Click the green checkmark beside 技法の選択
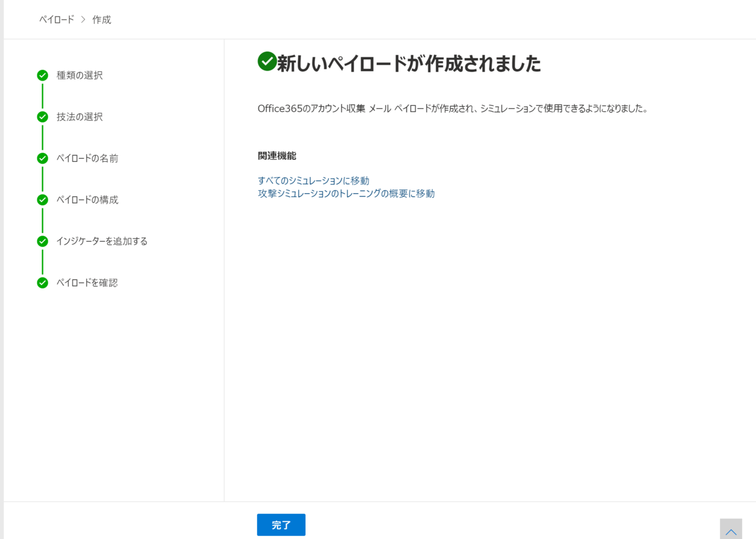The width and height of the screenshot is (756, 539). click(42, 116)
